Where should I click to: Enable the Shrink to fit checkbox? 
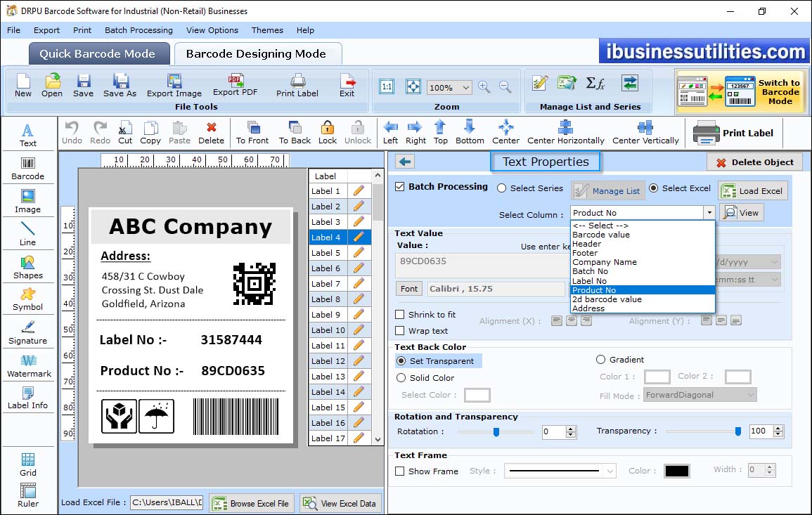click(400, 315)
